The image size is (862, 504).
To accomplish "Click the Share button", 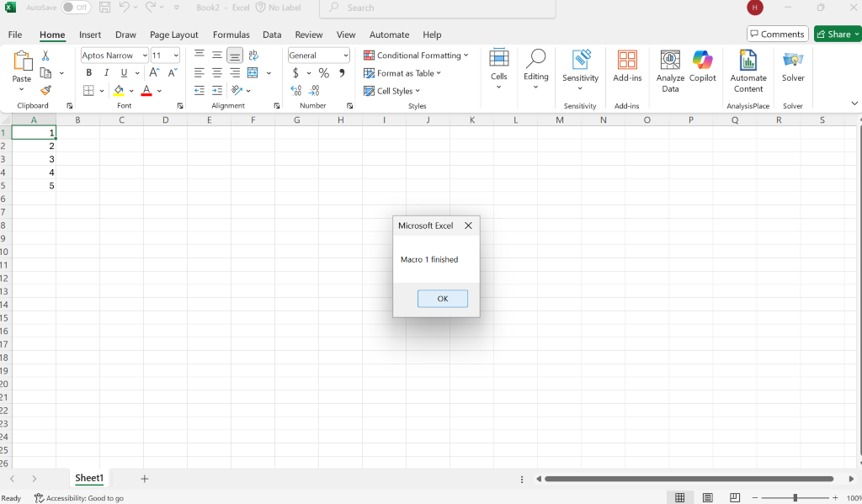I will pos(836,34).
